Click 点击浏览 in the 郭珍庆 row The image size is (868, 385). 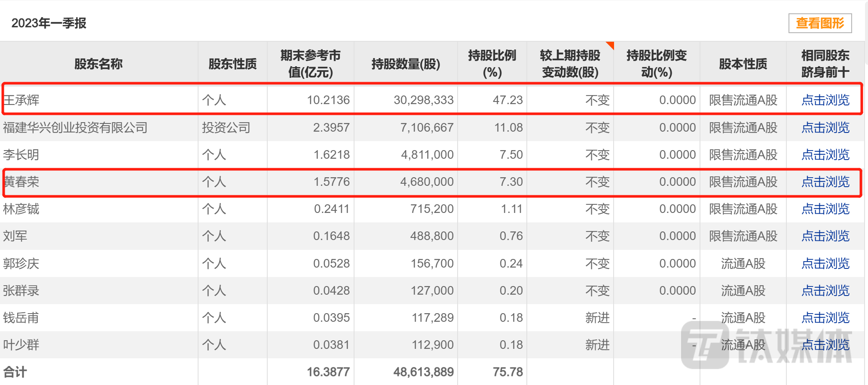pyautogui.click(x=825, y=263)
